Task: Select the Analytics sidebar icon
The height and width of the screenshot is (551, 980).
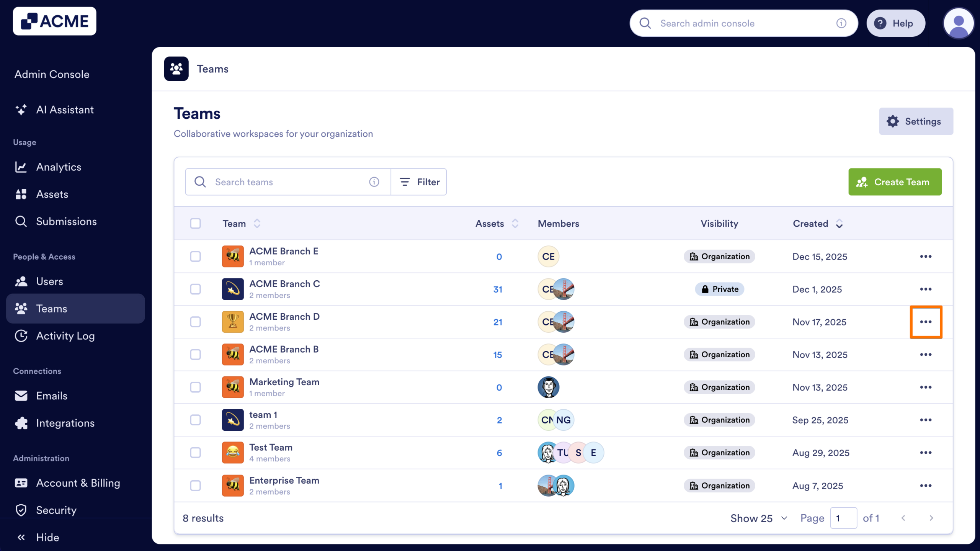Action: (21, 167)
